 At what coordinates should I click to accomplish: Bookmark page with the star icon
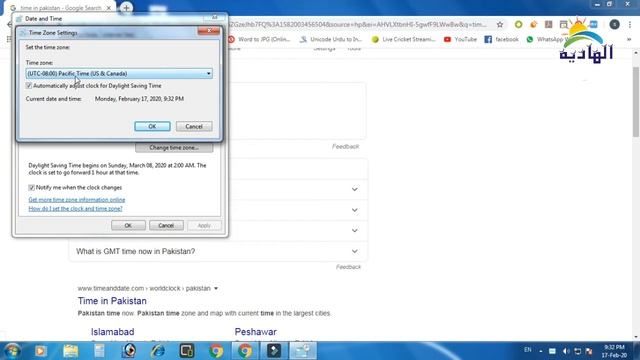[x=500, y=24]
